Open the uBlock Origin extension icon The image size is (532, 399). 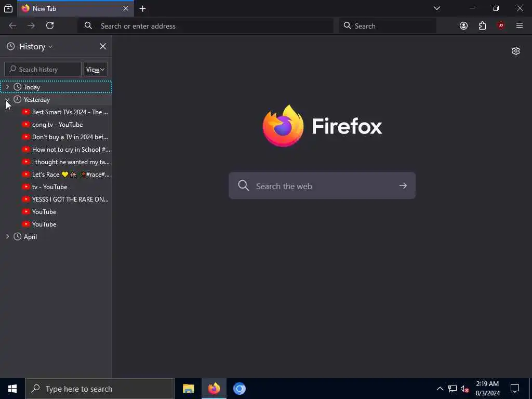pos(500,26)
